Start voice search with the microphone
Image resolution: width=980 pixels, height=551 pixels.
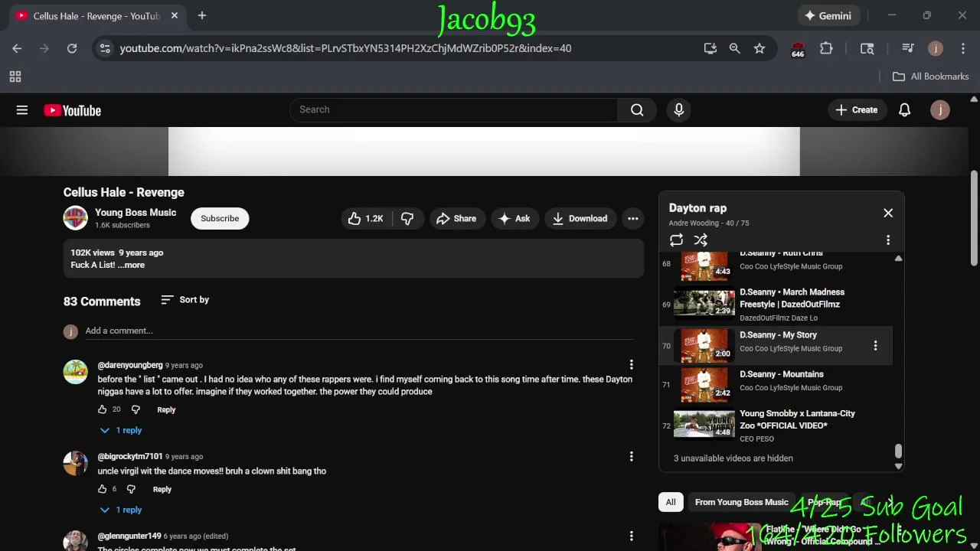(x=679, y=109)
